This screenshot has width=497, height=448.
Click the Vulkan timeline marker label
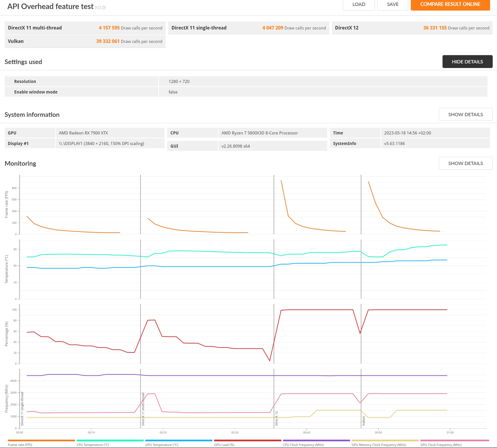click(x=364, y=421)
